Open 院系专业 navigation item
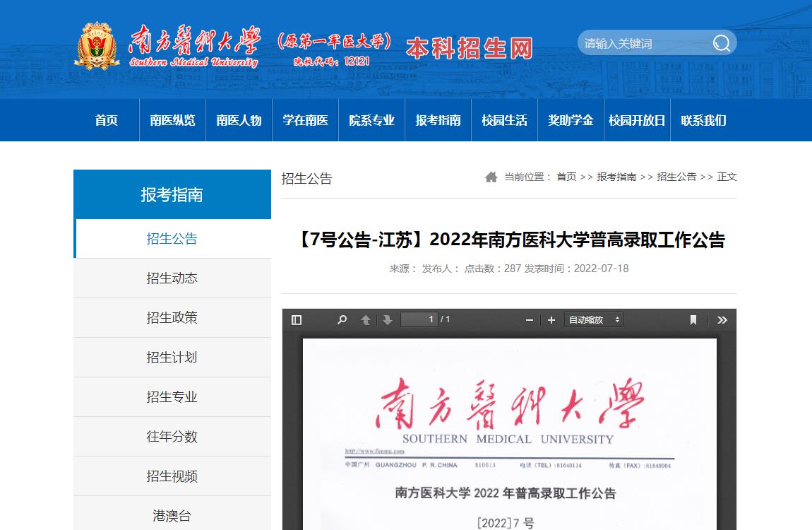812x530 pixels. click(x=371, y=120)
